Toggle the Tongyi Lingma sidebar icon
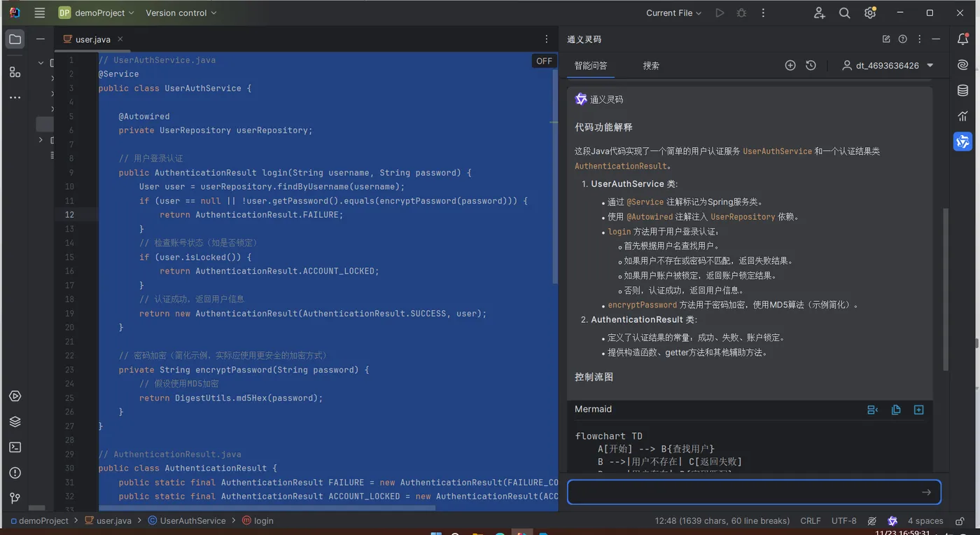Viewport: 980px width, 535px height. (x=963, y=141)
